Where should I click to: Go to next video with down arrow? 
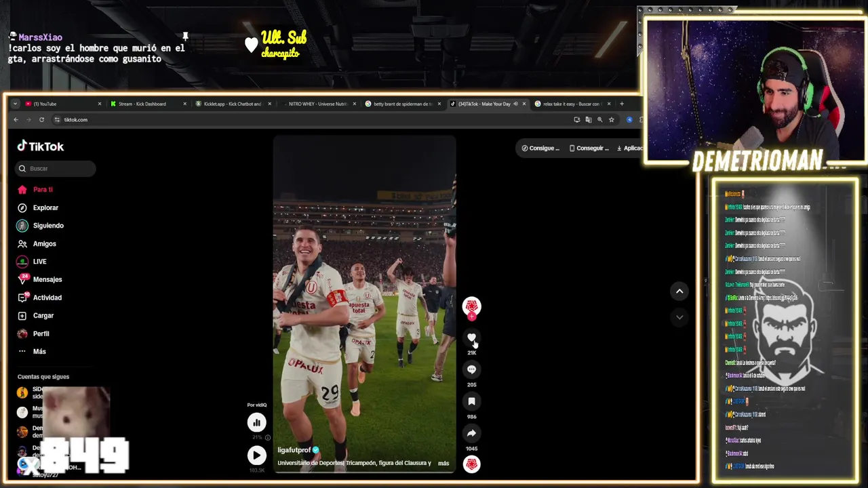point(679,317)
